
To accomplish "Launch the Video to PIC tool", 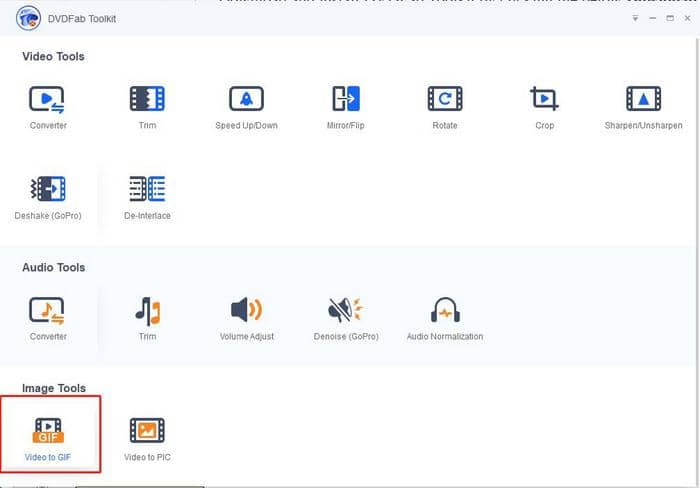I will coord(147,431).
